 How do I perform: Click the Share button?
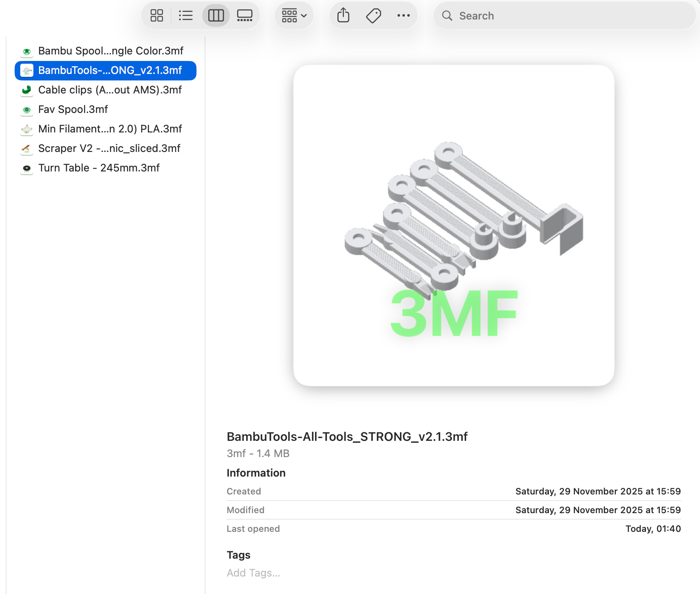coord(343,15)
